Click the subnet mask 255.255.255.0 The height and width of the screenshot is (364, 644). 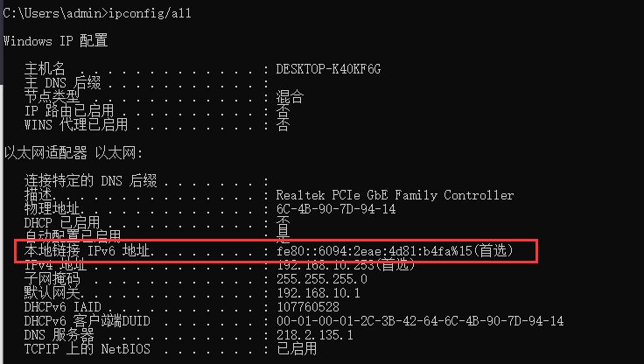pyautogui.click(x=321, y=279)
